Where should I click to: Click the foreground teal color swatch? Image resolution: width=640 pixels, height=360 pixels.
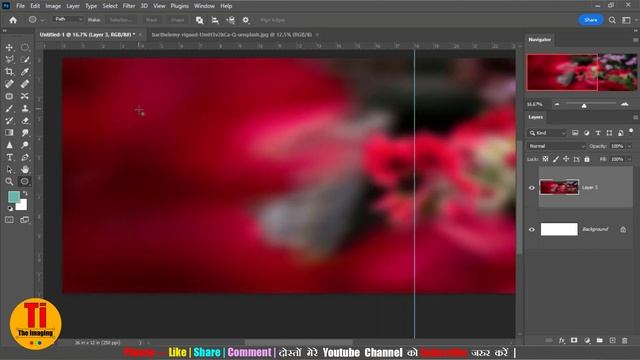[14, 197]
